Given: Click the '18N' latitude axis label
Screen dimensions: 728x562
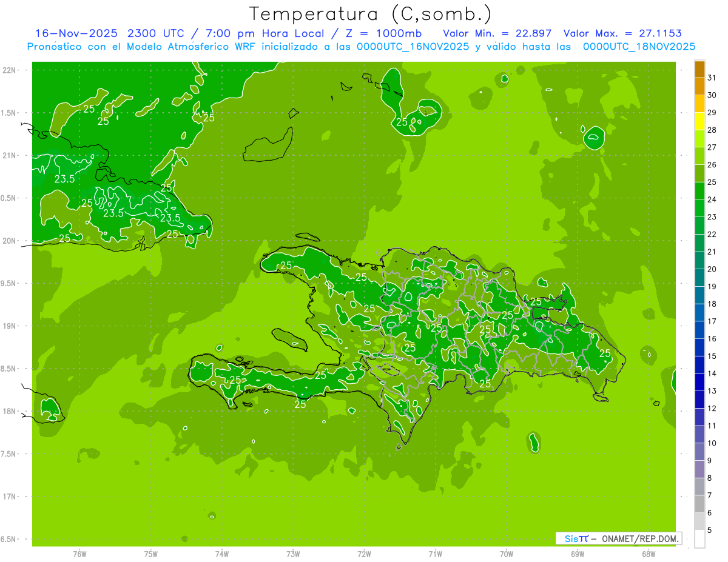Looking at the screenshot, I should click(x=10, y=411).
